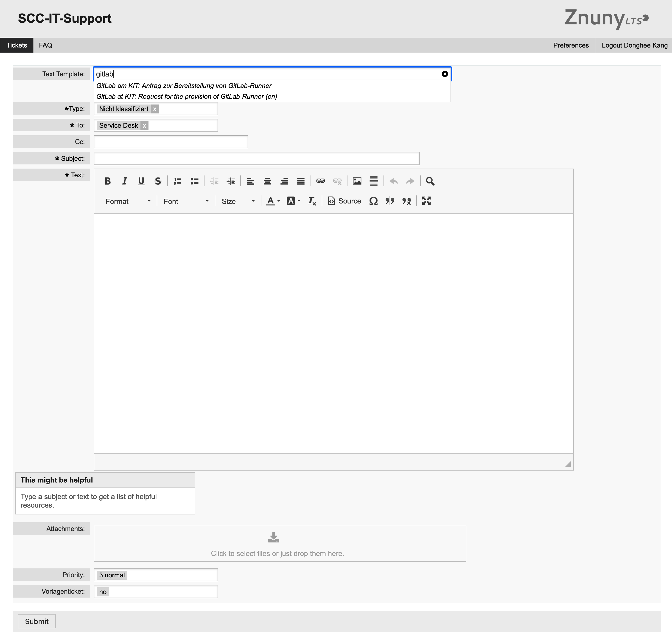Open the Tickets tab
Screen dimensions: 672x638
(17, 45)
